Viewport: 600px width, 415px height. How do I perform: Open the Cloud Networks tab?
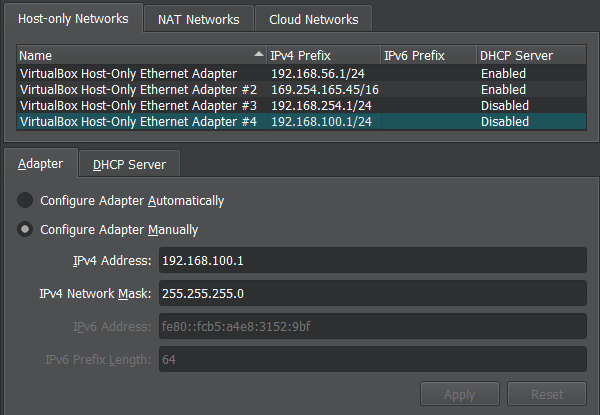(313, 19)
